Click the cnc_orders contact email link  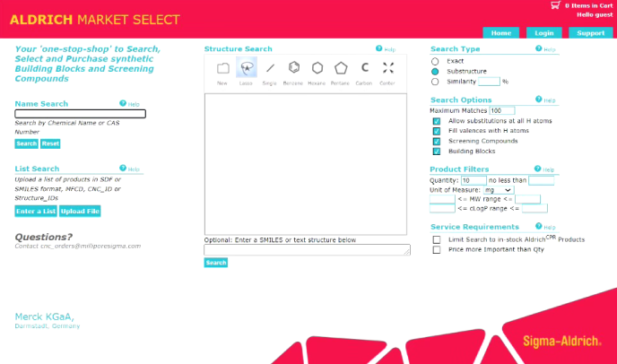click(x=91, y=246)
